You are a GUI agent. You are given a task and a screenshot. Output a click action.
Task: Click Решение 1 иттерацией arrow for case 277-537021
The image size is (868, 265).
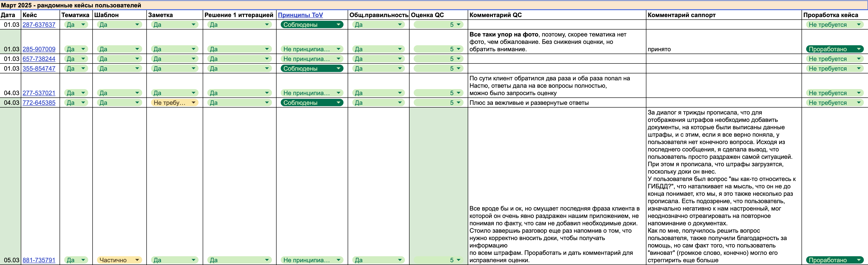[x=267, y=93]
